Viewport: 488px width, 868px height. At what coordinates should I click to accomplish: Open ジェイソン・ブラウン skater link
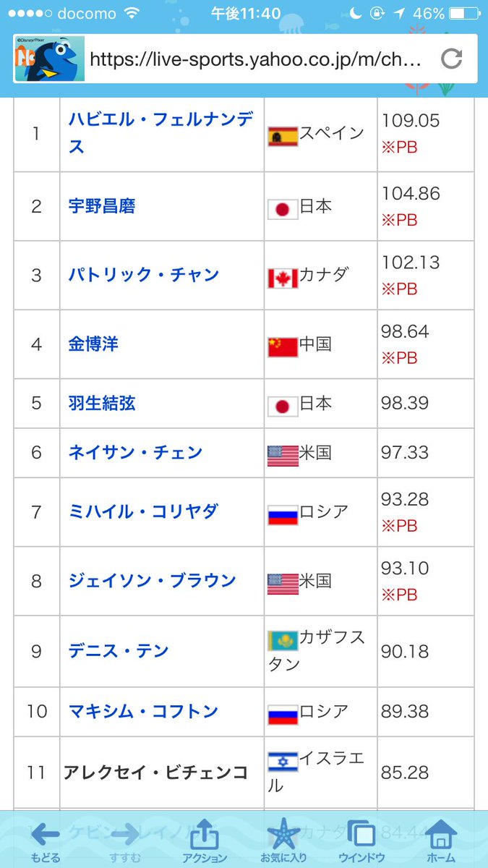point(152,581)
